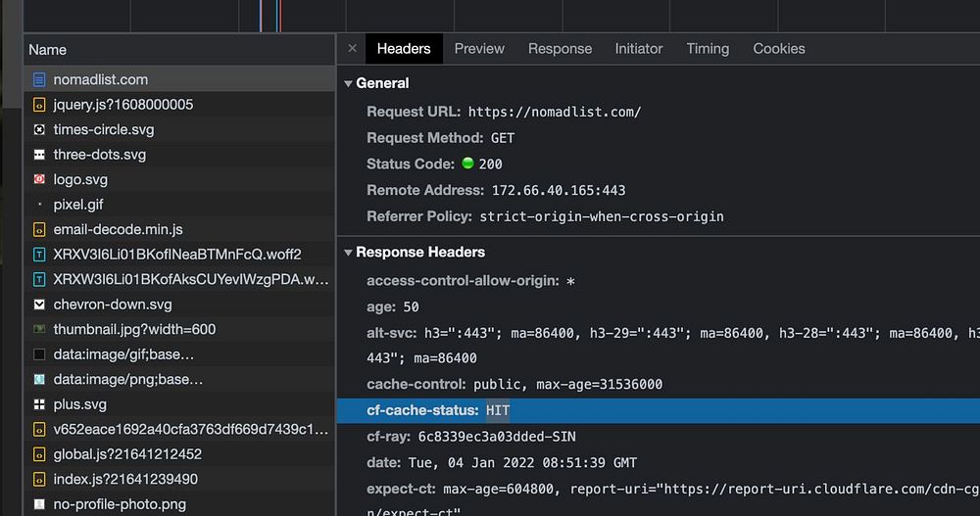Click the cf-cache-status header row
This screenshot has width=980, height=516.
coord(588,411)
